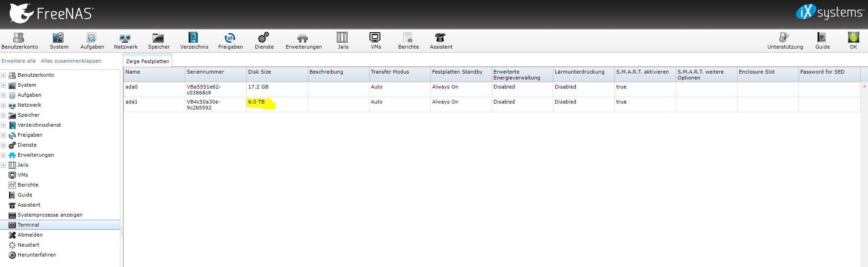Sort by Password for SED column header
868x267 pixels.
[829, 74]
